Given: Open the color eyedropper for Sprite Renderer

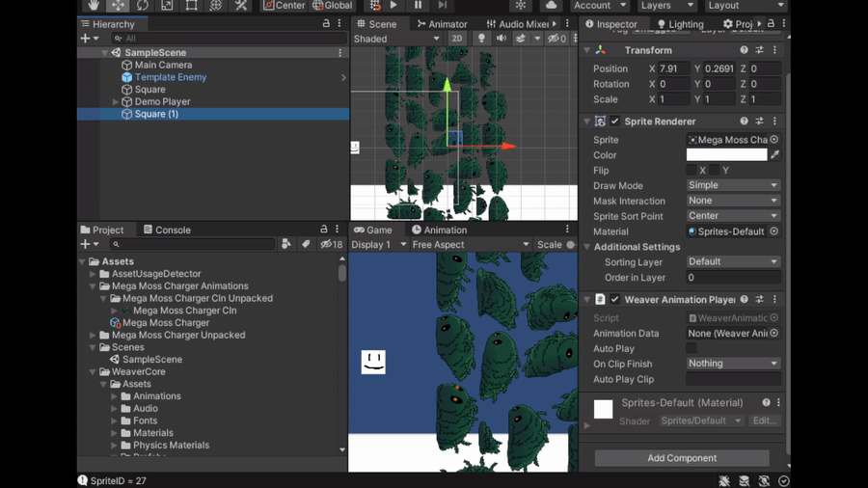Looking at the screenshot, I should tap(774, 154).
